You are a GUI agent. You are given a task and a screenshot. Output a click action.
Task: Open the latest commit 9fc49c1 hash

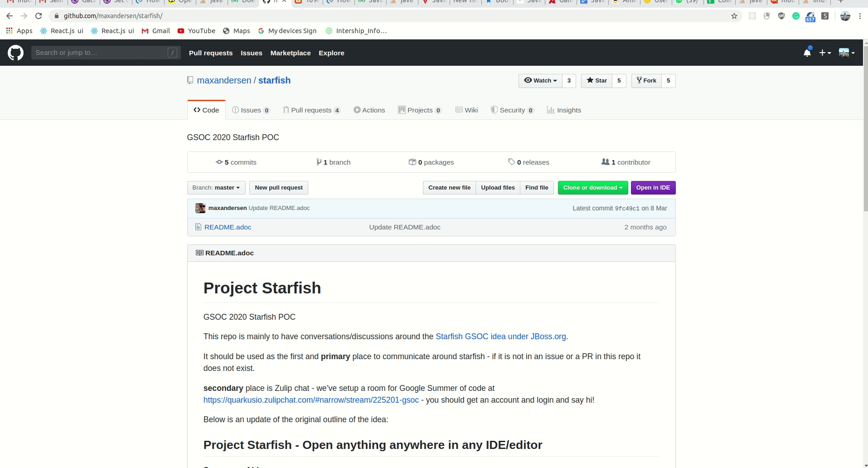pyautogui.click(x=627, y=209)
